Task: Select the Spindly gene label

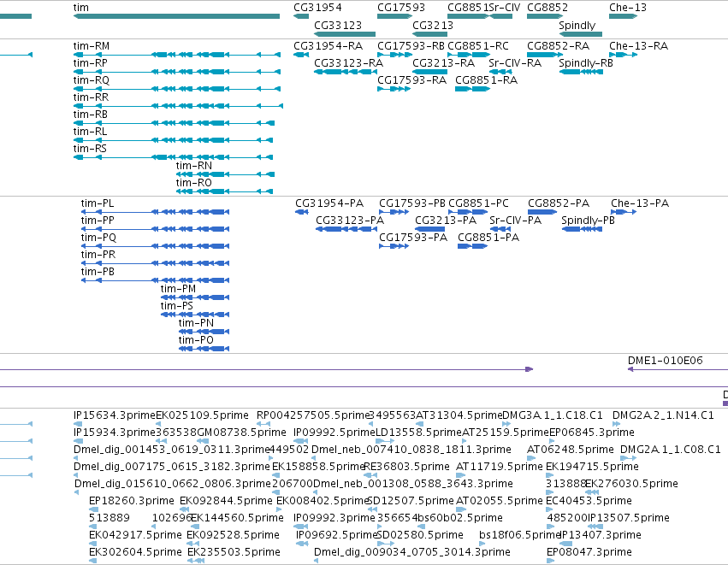Action: coord(577,26)
